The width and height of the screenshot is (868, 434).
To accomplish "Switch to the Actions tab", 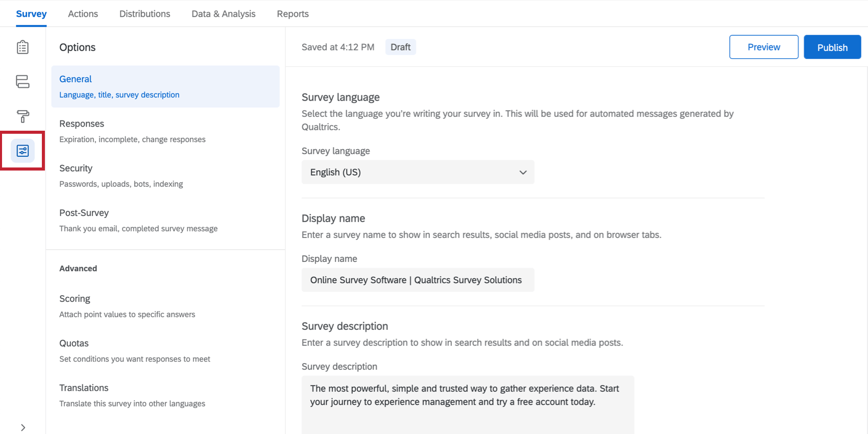I will pos(83,14).
